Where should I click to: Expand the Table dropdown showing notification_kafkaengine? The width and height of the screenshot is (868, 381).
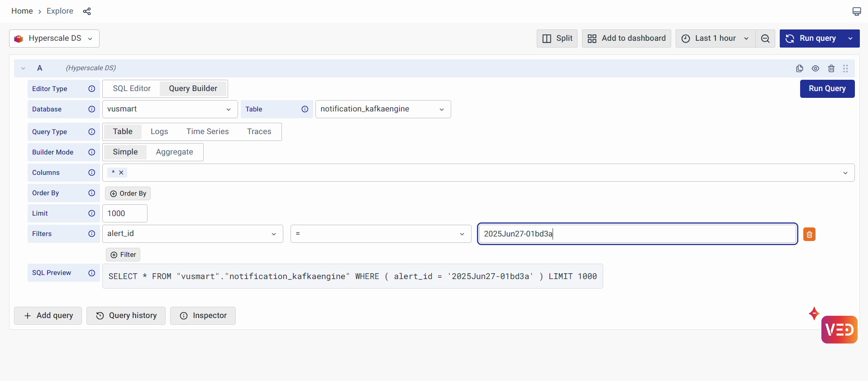[x=382, y=109]
